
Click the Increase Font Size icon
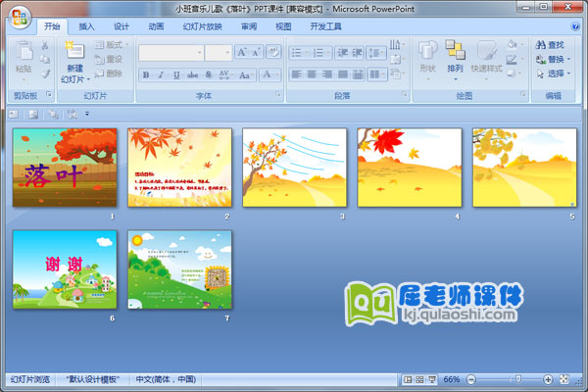tap(241, 52)
